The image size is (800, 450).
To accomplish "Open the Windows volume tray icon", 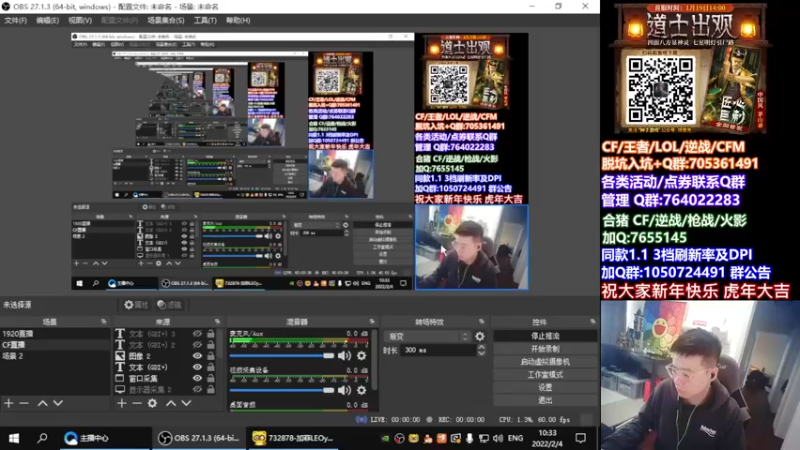I will pyautogui.click(x=498, y=438).
